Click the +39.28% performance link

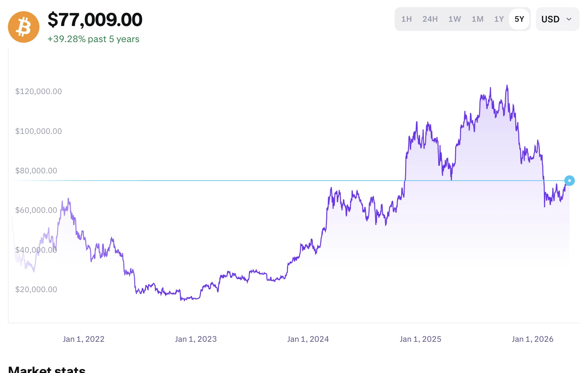(93, 39)
